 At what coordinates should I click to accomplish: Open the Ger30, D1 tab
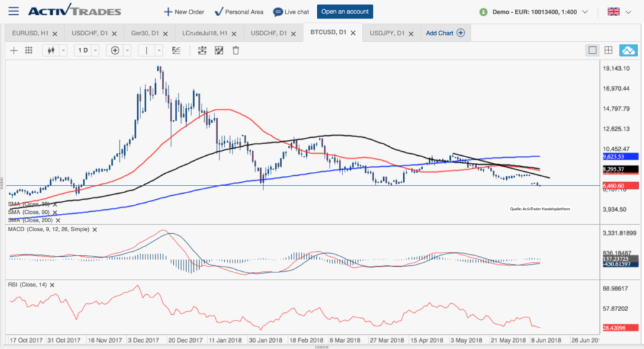[x=145, y=33]
